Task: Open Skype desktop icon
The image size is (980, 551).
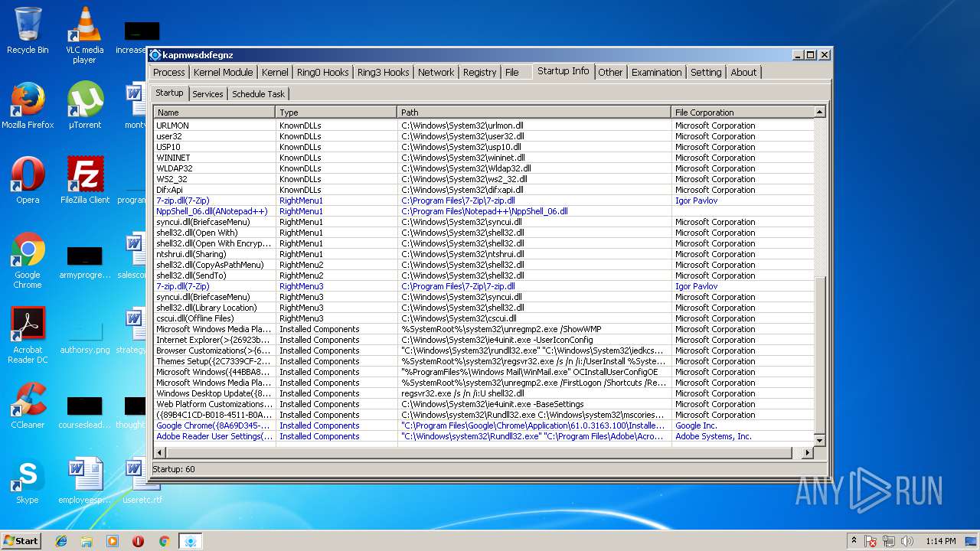Action: [x=28, y=481]
